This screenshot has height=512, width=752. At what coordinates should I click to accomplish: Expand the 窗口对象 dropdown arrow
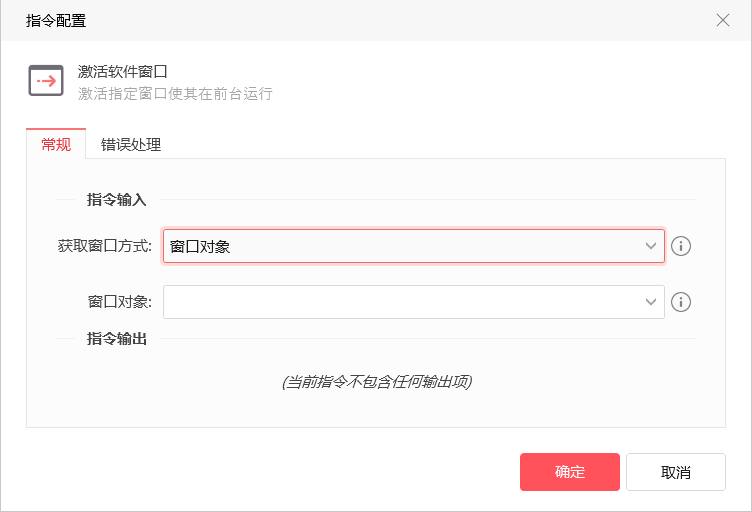(x=651, y=301)
